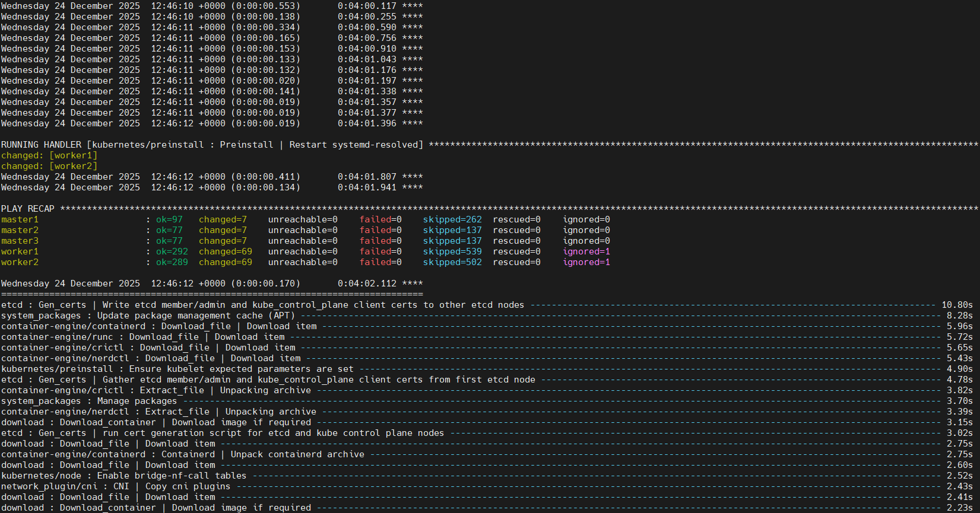Click 'container-engine/nerdctl : Download_file' task line
Viewport: 980px width, 513px height.
click(487, 358)
